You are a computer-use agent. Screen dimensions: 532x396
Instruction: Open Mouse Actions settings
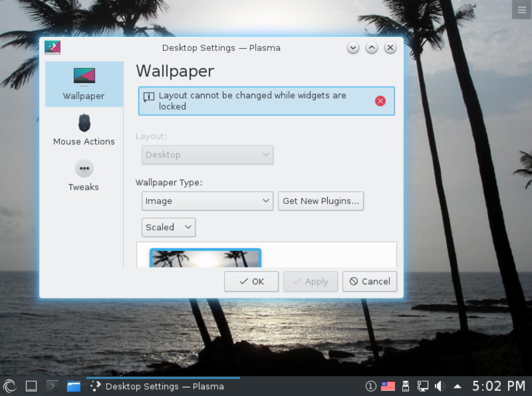pyautogui.click(x=84, y=129)
